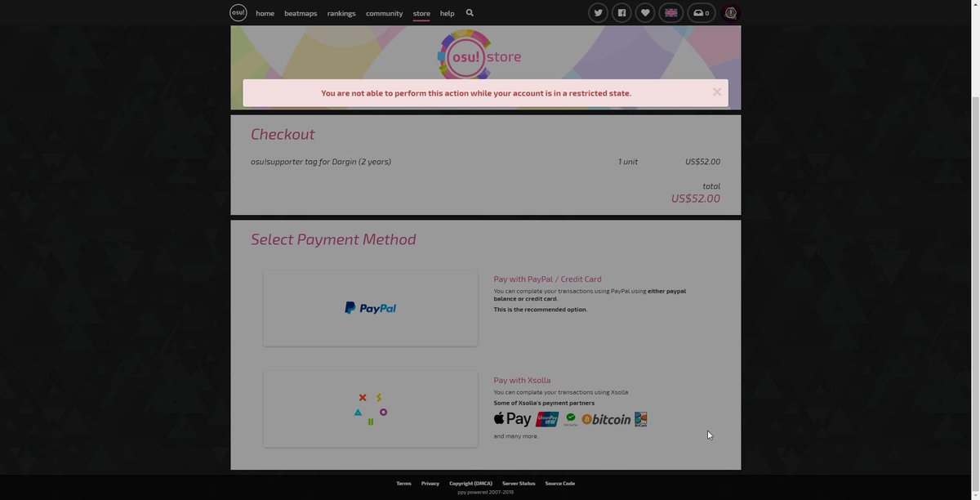This screenshot has width=980, height=500.
Task: Click the osu!store banner logo
Action: [x=479, y=56]
